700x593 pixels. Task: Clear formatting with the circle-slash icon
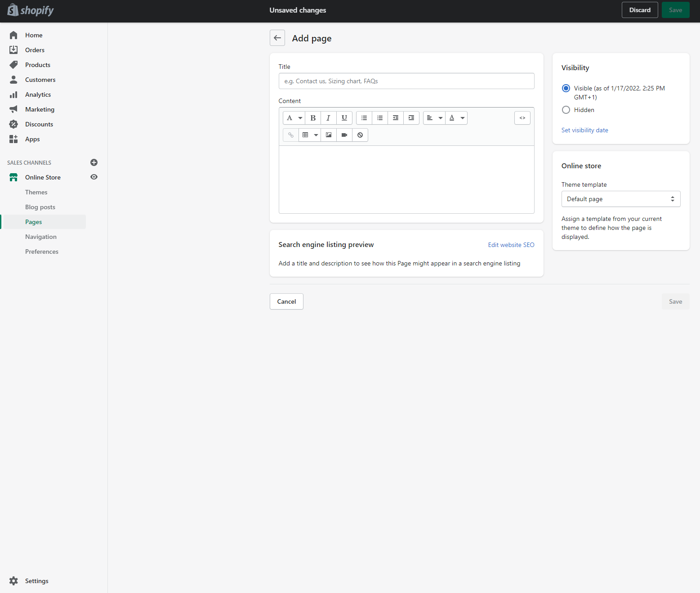(x=360, y=135)
